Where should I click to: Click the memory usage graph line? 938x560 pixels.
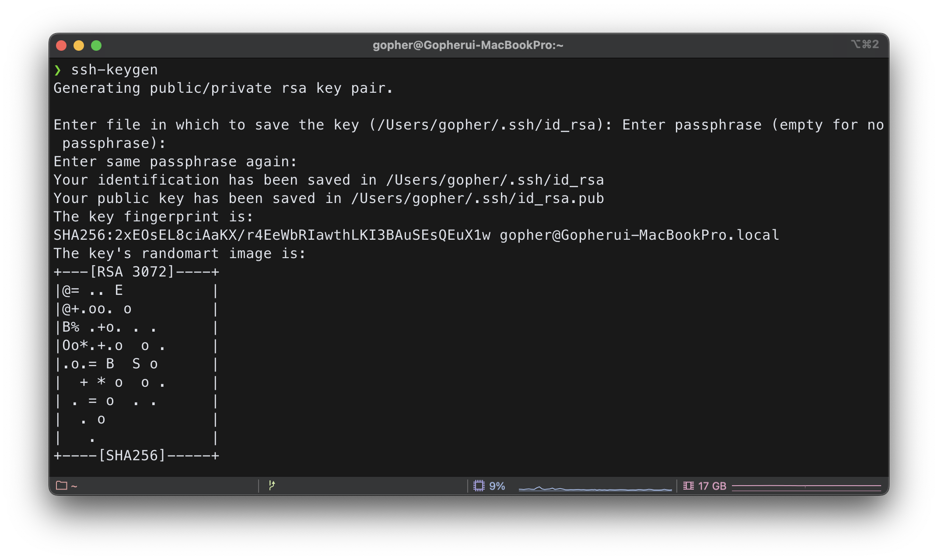(x=806, y=486)
